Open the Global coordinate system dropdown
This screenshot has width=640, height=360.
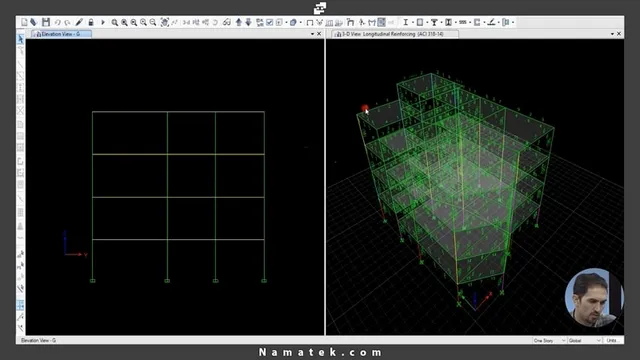tap(585, 340)
